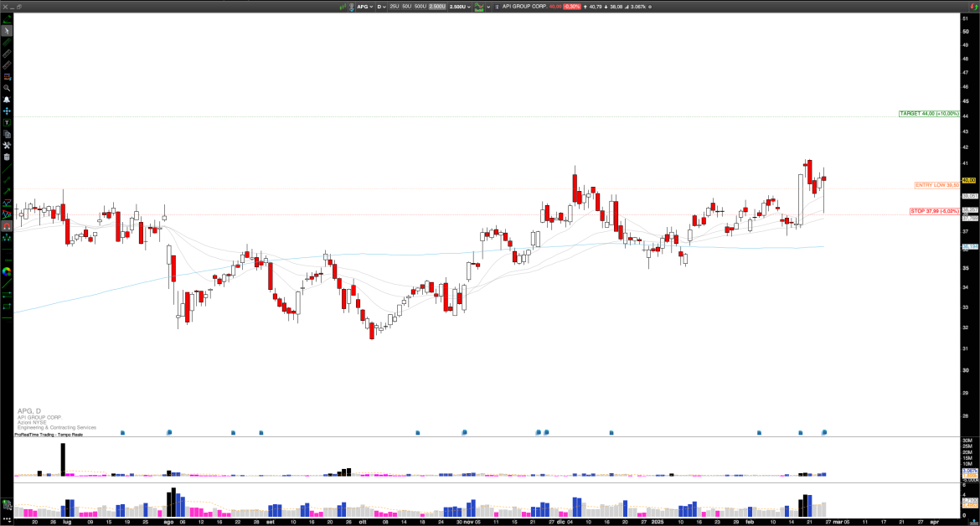This screenshot has height=526, width=980.
Task: Open the APG instrument dropdown
Action: [x=364, y=7]
